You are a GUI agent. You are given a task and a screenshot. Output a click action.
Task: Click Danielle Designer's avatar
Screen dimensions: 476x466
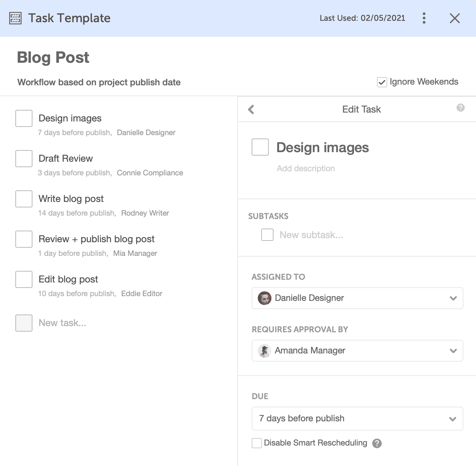[264, 298]
